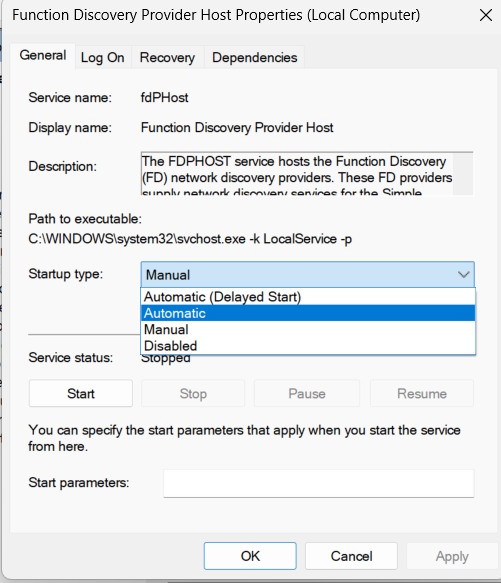Switch to the General tab

43,56
